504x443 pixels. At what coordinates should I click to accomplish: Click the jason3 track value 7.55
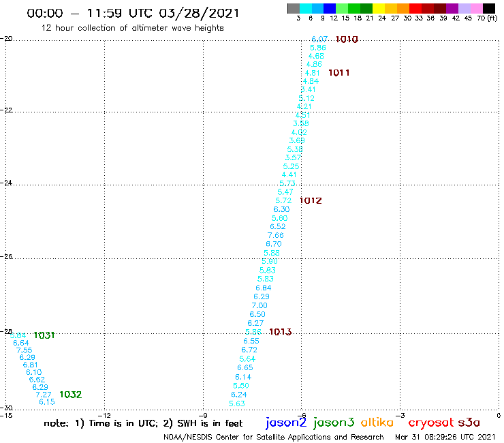(x=24, y=350)
